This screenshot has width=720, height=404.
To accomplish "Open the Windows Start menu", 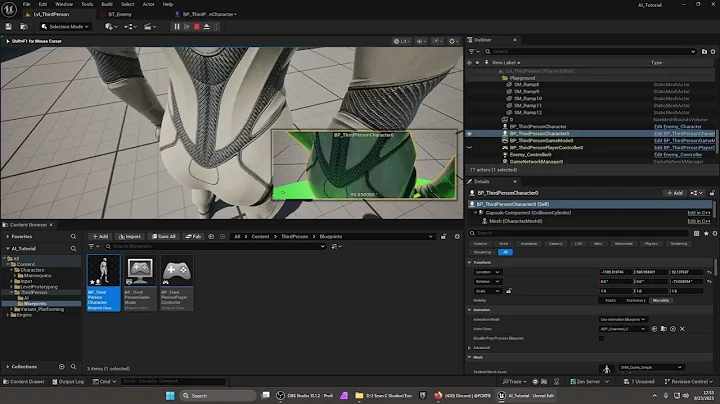I will pyautogui.click(x=170, y=396).
